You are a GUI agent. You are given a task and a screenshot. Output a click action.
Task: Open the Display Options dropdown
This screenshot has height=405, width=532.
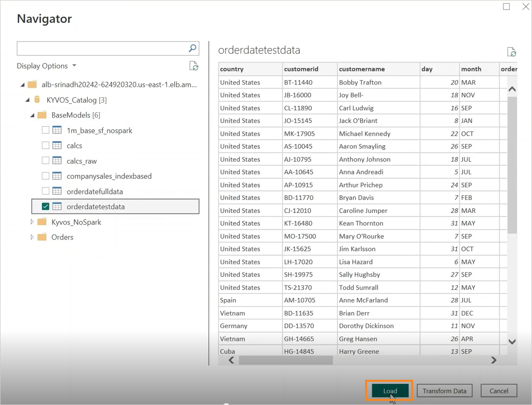[46, 66]
